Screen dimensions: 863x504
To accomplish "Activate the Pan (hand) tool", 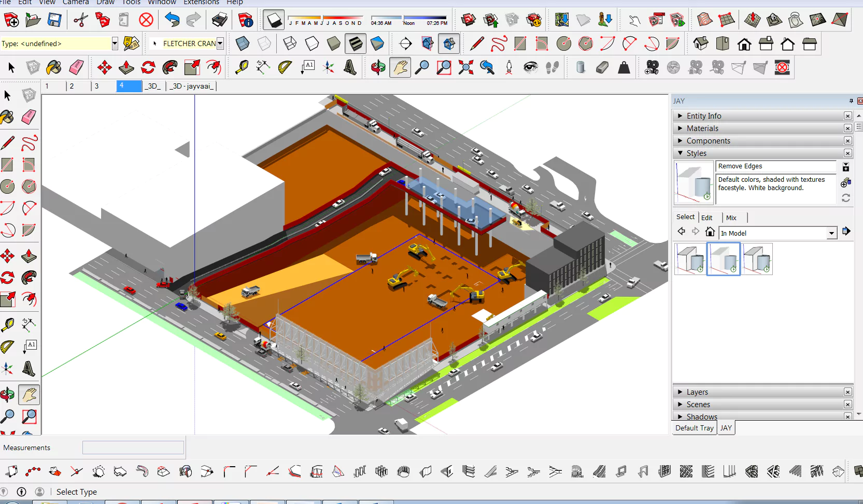I will pyautogui.click(x=400, y=67).
